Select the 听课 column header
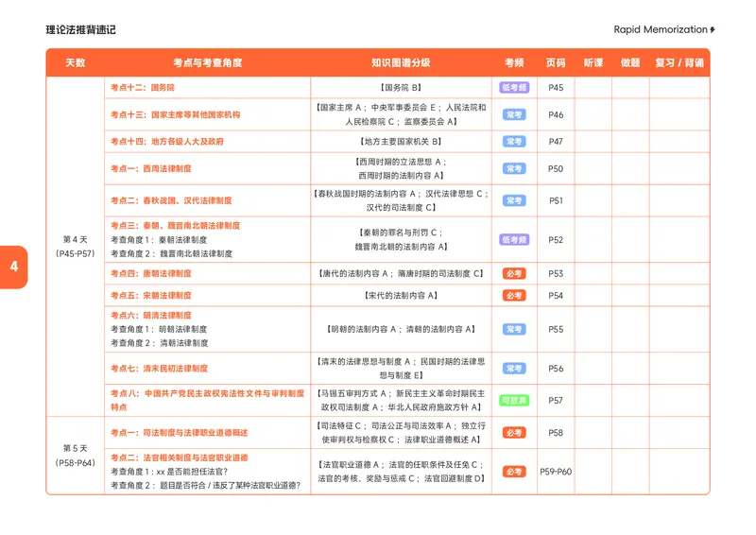Image resolution: width=756 pixels, height=535 pixels. pos(593,62)
